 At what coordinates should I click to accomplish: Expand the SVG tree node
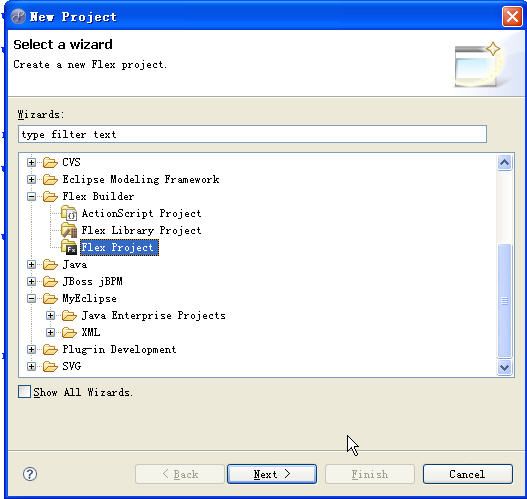click(31, 367)
